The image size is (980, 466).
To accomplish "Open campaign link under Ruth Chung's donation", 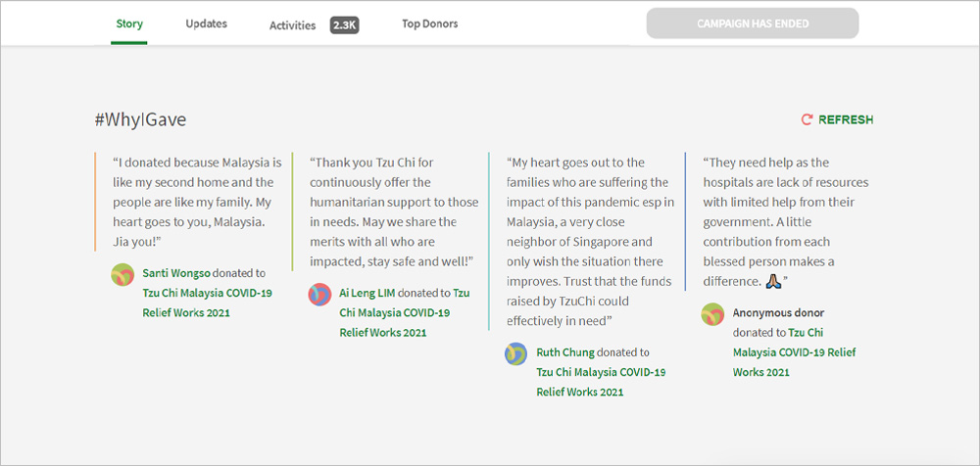I will 600,382.
